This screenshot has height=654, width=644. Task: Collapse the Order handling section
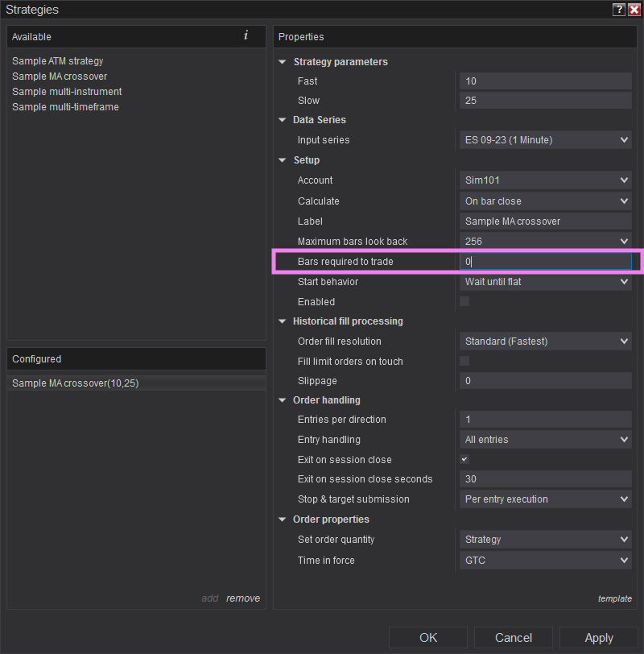[x=283, y=400]
